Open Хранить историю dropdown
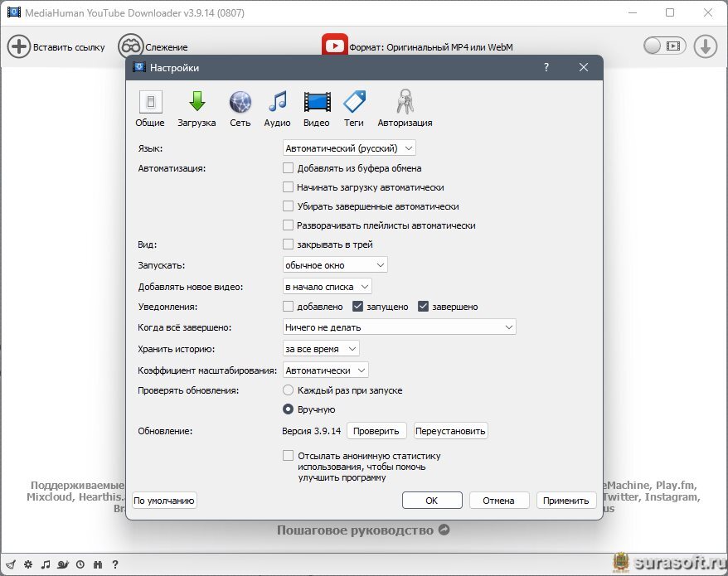728x576 pixels. (321, 349)
